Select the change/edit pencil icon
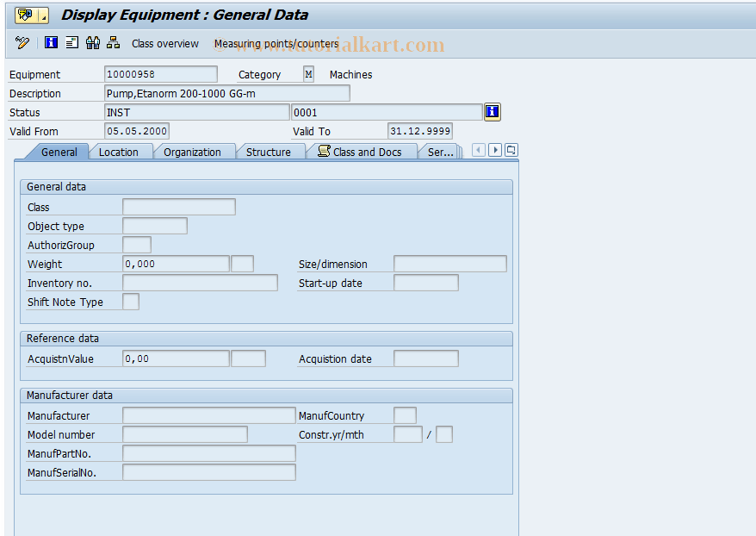756x536 pixels. point(22,42)
